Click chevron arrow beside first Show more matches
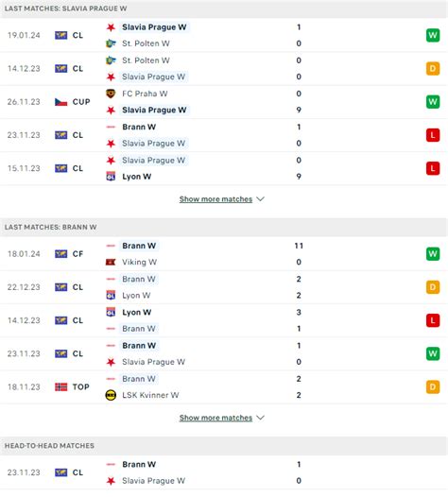Screen dimensions: 448x497 click(x=260, y=199)
